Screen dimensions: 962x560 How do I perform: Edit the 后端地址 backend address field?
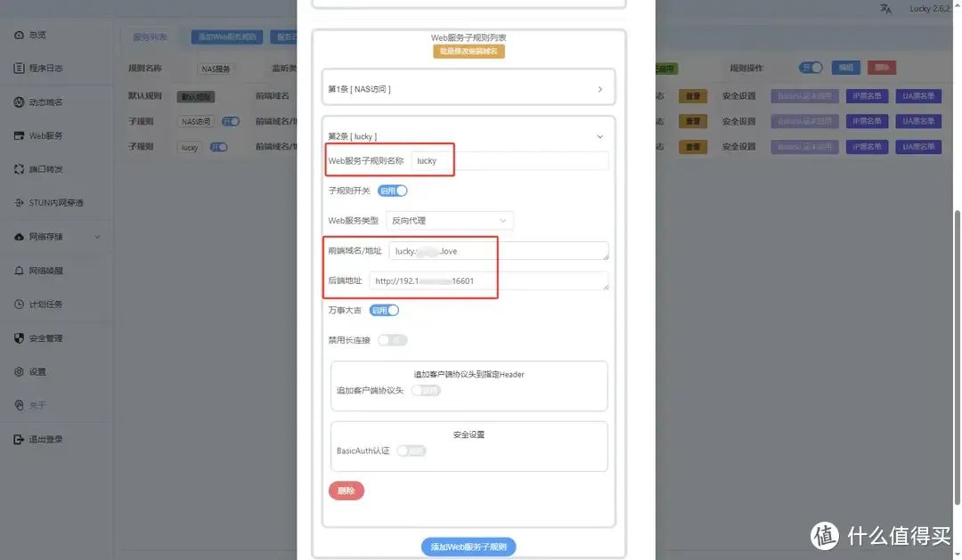(488, 280)
